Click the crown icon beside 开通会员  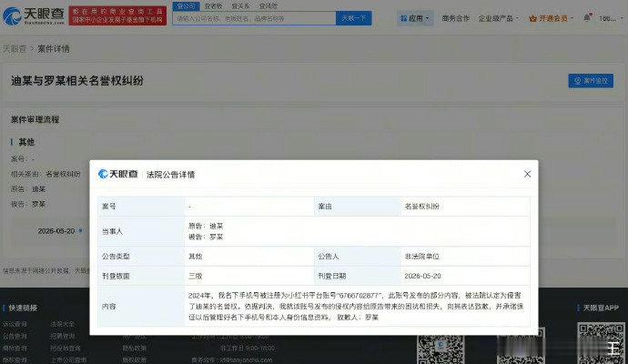coord(532,18)
